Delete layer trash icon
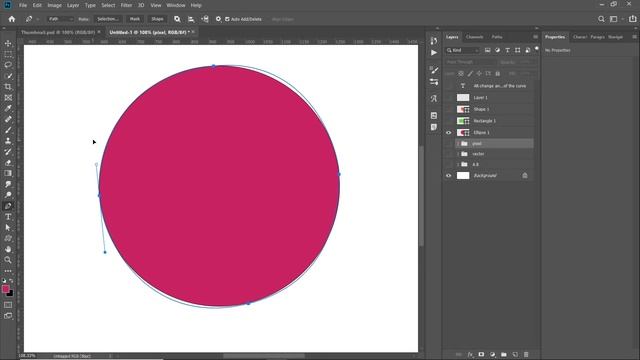Image resolution: width=640 pixels, height=360 pixels. pyautogui.click(x=526, y=355)
